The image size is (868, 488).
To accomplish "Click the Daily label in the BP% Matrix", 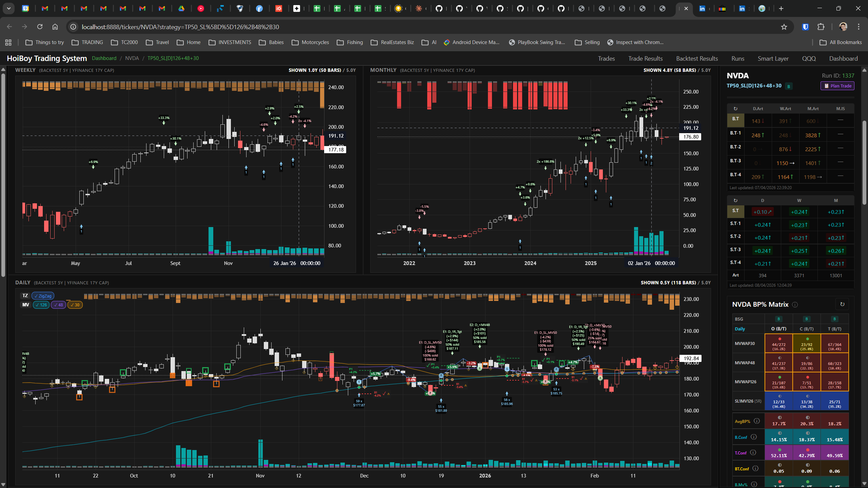I will pos(740,329).
